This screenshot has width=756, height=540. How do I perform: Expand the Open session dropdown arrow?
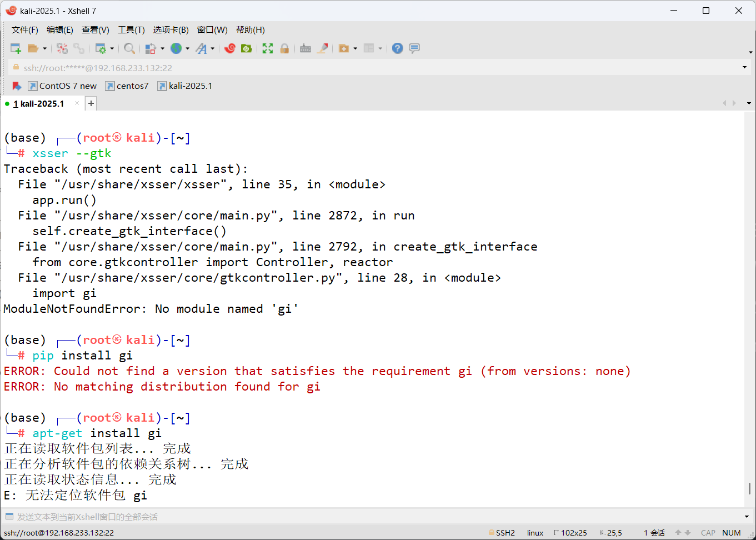(45, 48)
